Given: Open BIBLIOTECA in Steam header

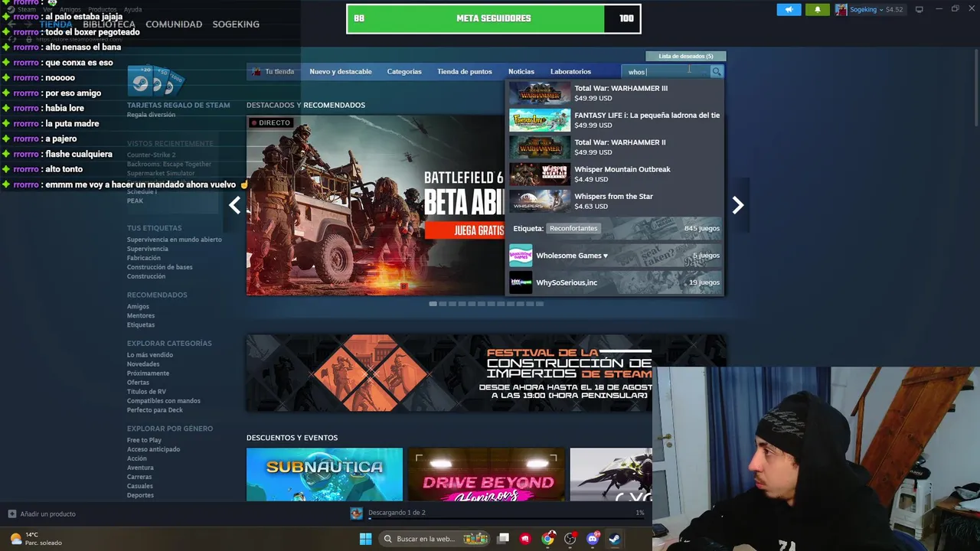Looking at the screenshot, I should tap(109, 24).
